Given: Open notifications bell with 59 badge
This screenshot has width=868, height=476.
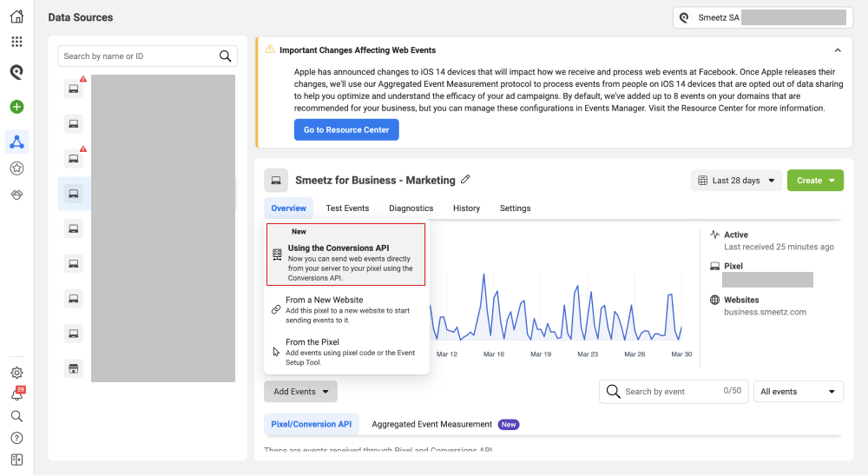Looking at the screenshot, I should (17, 394).
